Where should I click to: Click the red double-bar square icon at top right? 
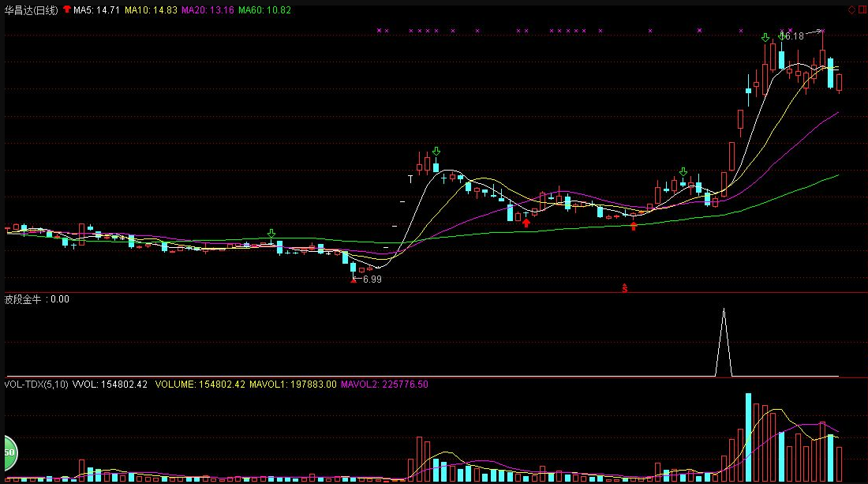[x=862, y=9]
